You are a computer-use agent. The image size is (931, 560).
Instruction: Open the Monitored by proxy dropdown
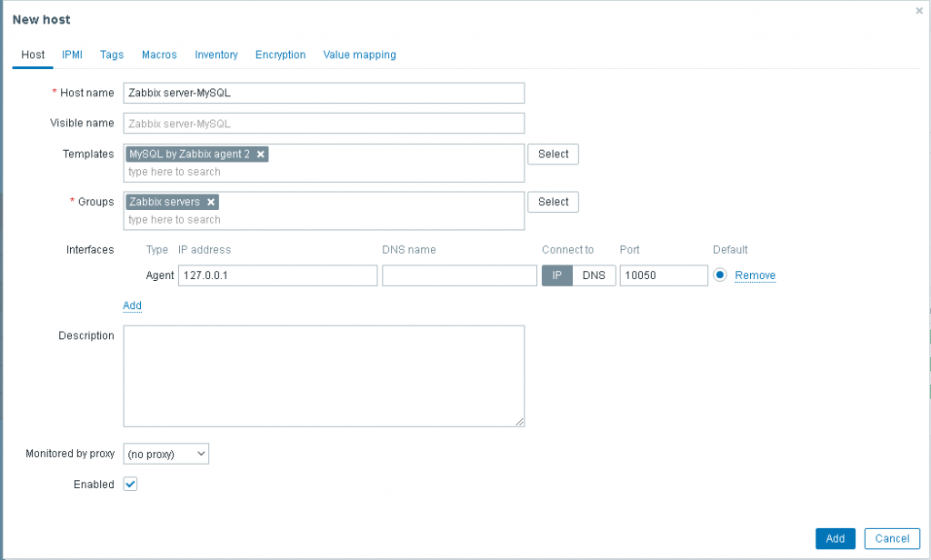[165, 454]
